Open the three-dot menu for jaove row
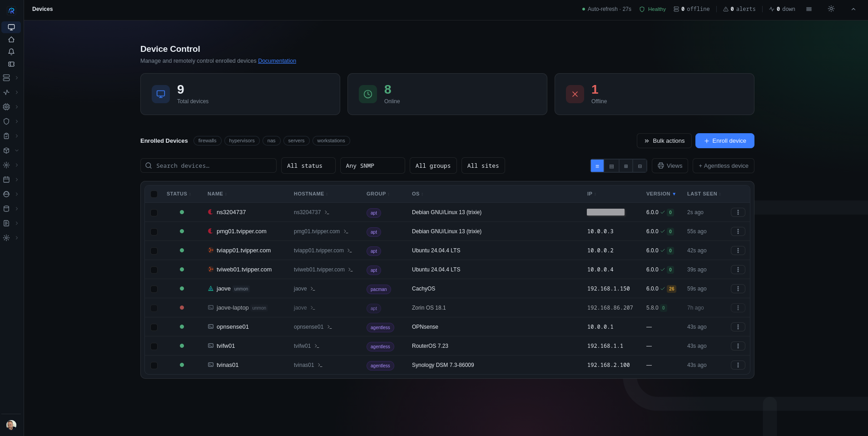Screen dimensions: 868x436 (x=738, y=289)
